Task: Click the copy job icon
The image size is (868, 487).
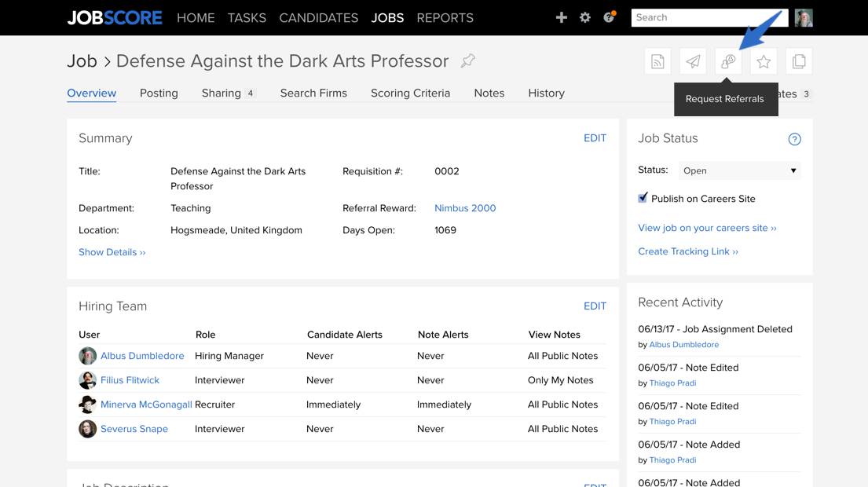Action: [x=799, y=61]
